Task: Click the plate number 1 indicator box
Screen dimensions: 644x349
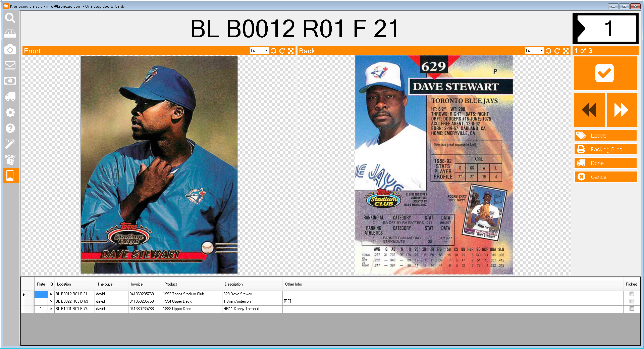Action: point(605,29)
